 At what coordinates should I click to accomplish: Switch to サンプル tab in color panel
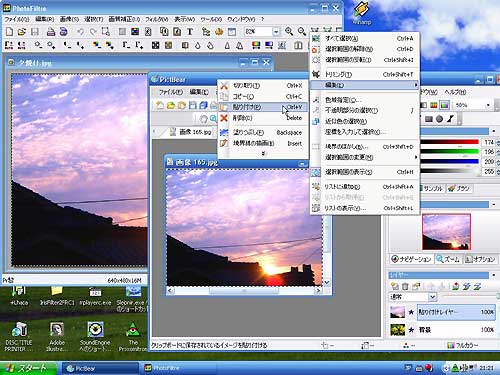tap(433, 188)
